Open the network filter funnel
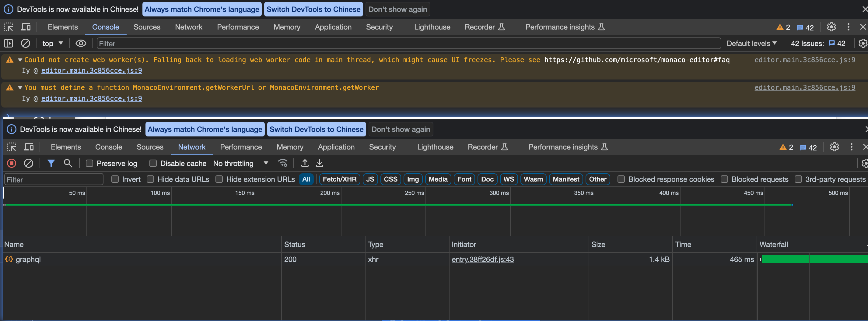 pyautogui.click(x=51, y=163)
